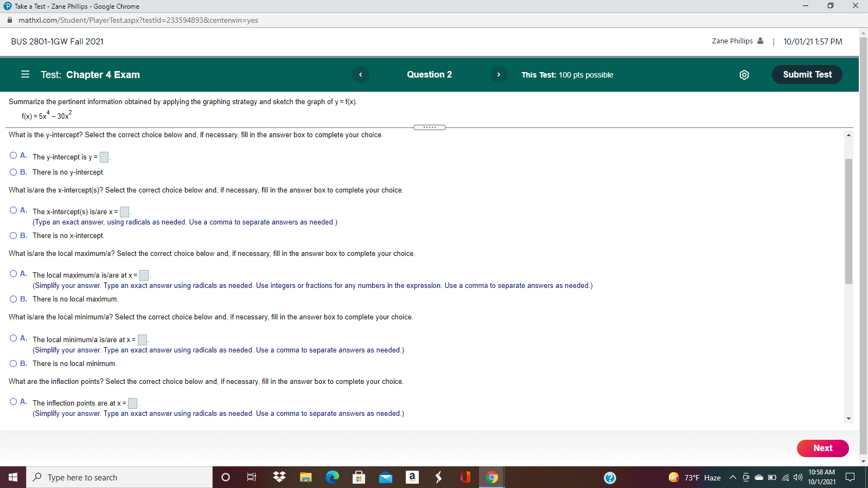Image resolution: width=868 pixels, height=488 pixels.
Task: Open the volume speaker tray icon
Action: click(x=797, y=477)
